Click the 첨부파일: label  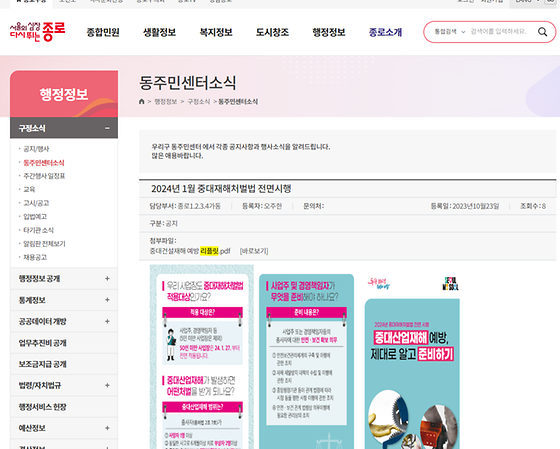pos(163,241)
